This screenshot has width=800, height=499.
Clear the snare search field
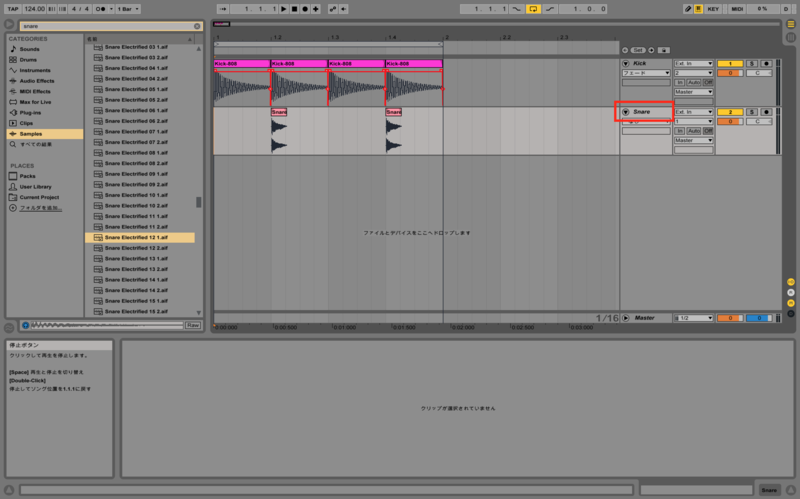point(197,26)
